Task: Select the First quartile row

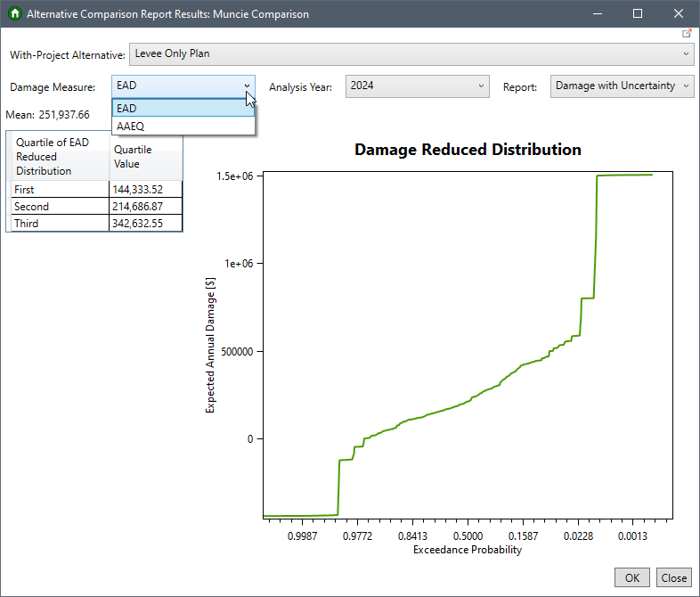Action: click(x=60, y=190)
